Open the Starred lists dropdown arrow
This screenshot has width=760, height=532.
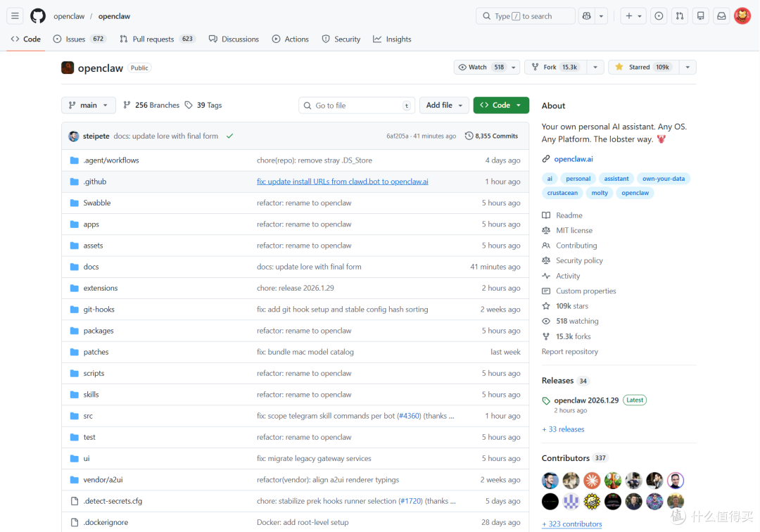[688, 67]
